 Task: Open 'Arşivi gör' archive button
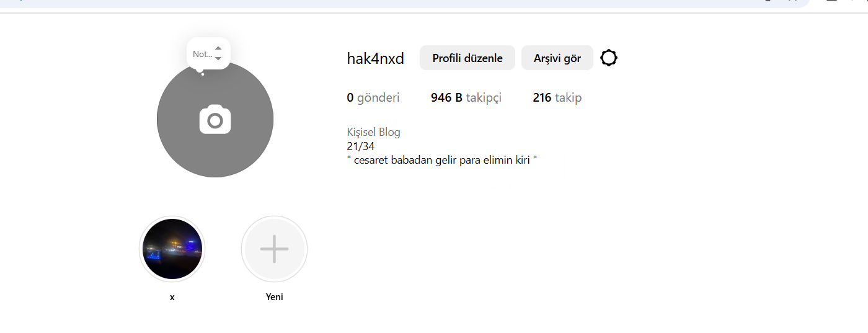557,58
